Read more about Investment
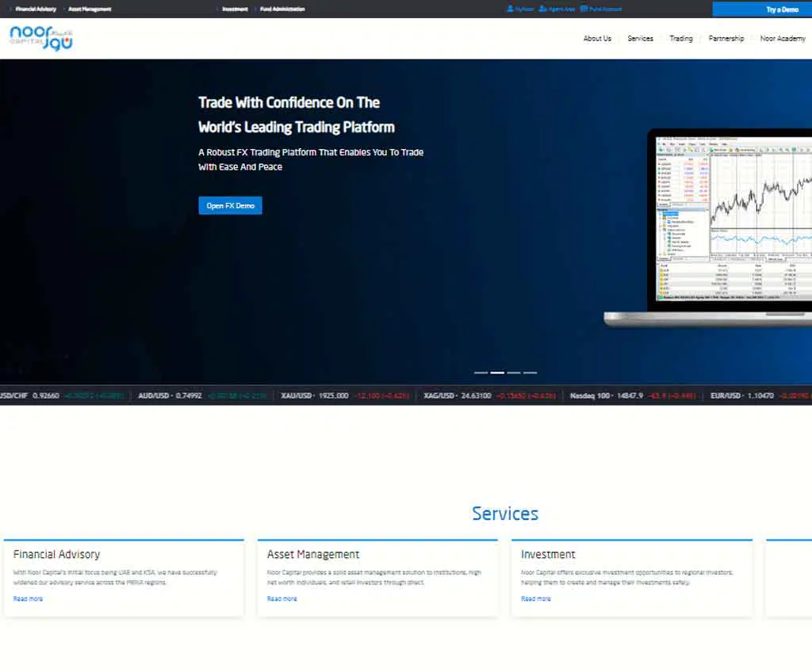The width and height of the screenshot is (812, 672). (535, 598)
